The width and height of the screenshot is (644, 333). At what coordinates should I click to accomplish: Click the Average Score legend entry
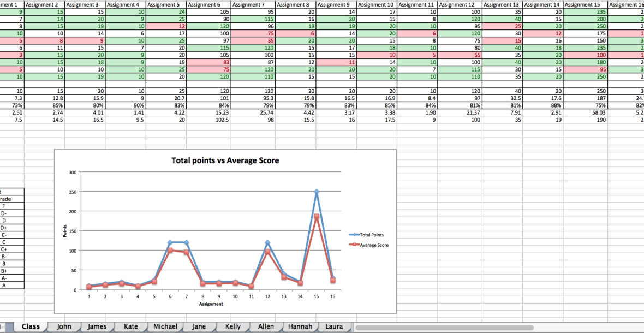pos(374,245)
